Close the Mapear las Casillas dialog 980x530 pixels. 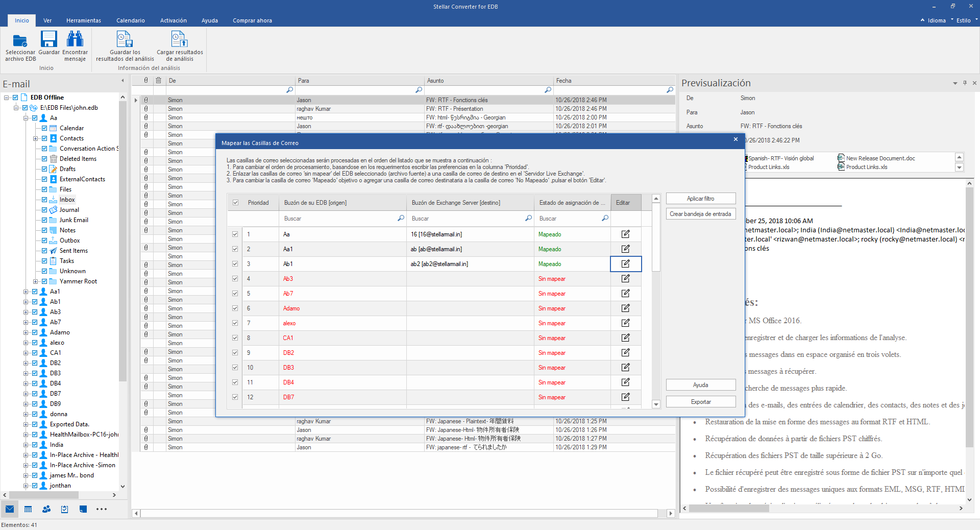click(736, 139)
